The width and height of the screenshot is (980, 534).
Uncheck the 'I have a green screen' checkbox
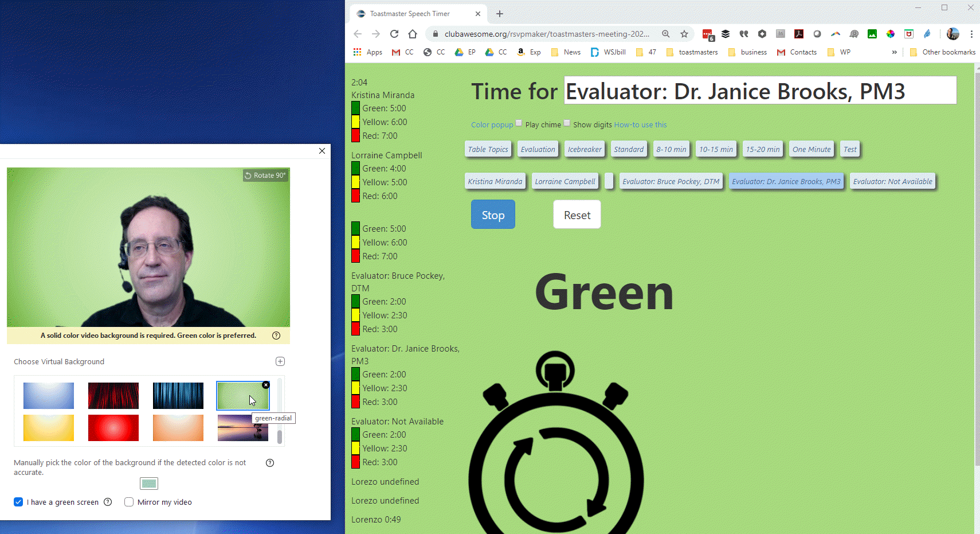tap(18, 502)
